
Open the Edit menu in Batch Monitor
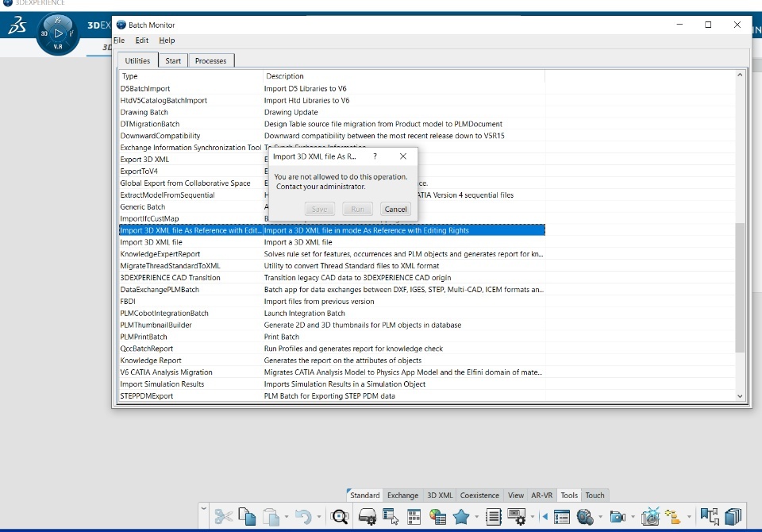142,40
